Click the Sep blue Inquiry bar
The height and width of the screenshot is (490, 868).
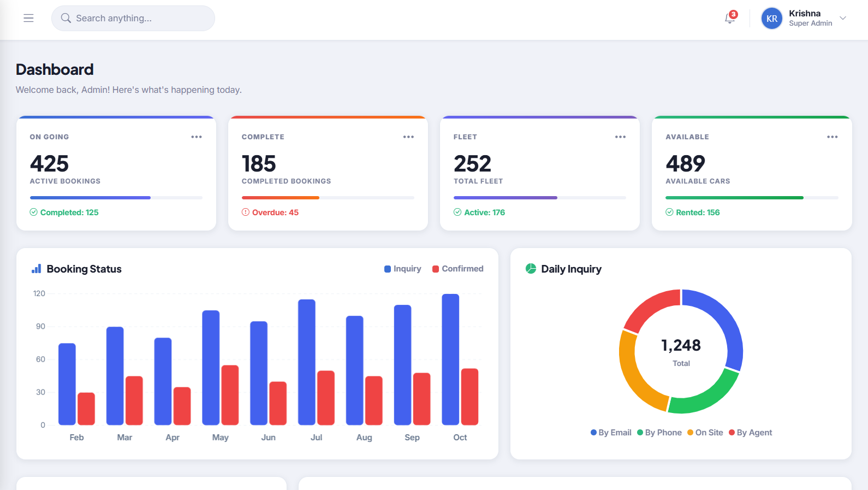(x=402, y=365)
